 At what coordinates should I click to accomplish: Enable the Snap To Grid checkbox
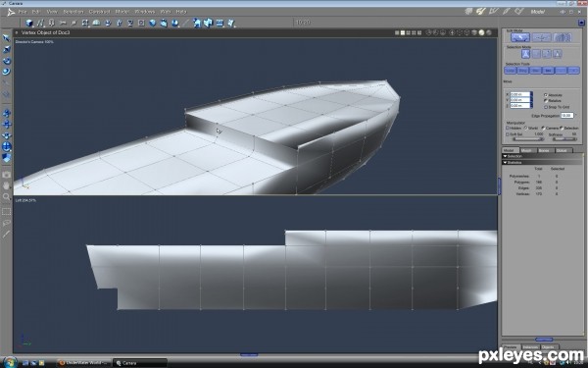(546, 107)
